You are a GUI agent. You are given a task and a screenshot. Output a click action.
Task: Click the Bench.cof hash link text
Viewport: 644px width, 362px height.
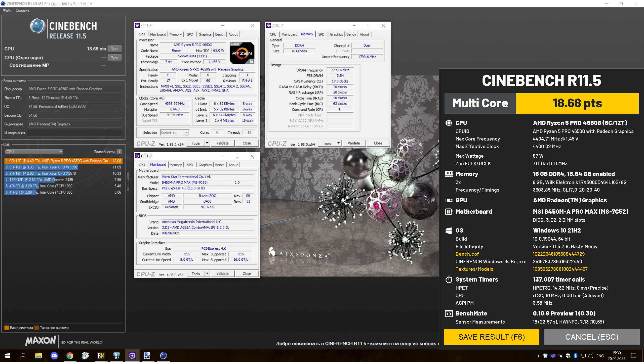pyautogui.click(x=559, y=254)
